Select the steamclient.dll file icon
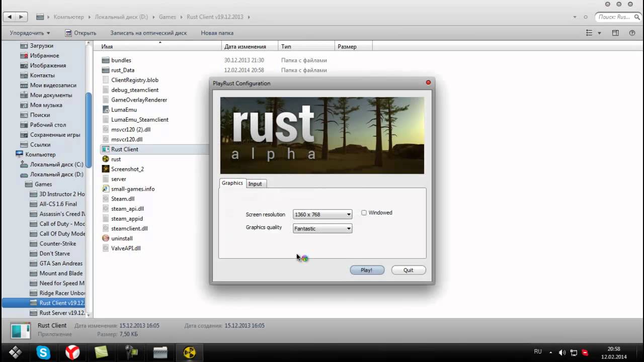The height and width of the screenshot is (362, 644). pyautogui.click(x=106, y=228)
